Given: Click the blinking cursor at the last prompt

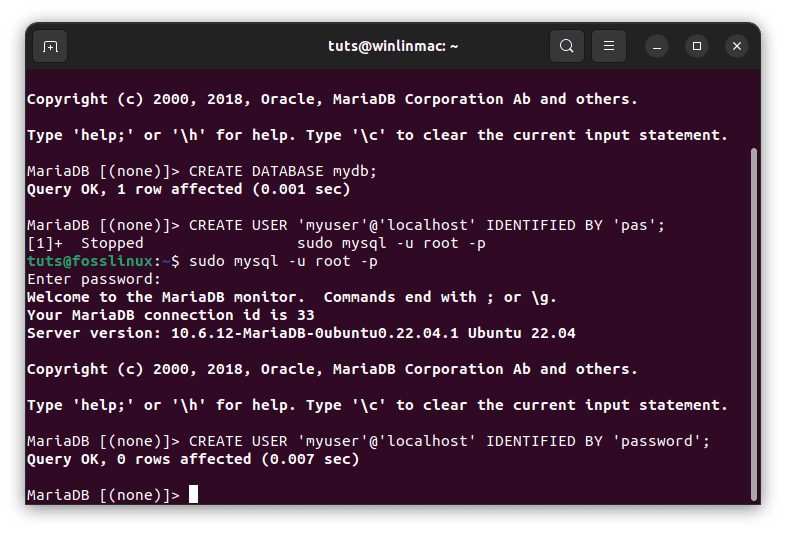Looking at the screenshot, I should click(193, 494).
